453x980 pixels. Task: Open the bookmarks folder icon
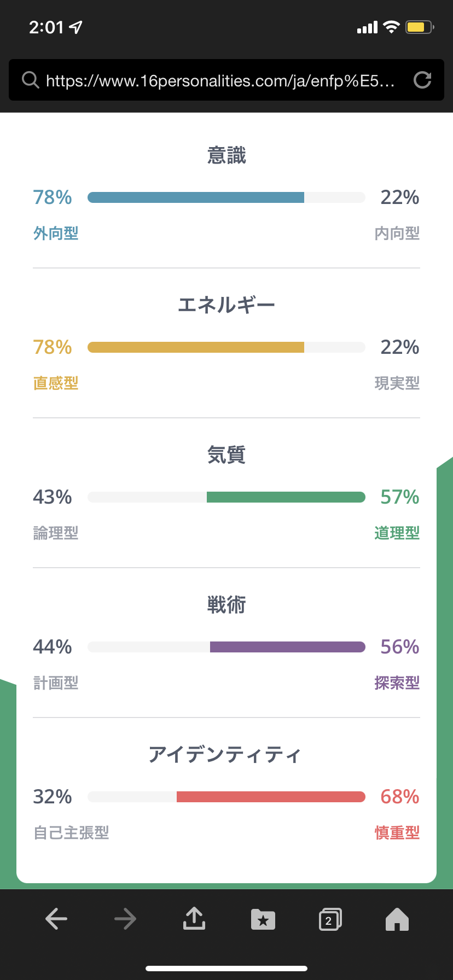coord(263,919)
